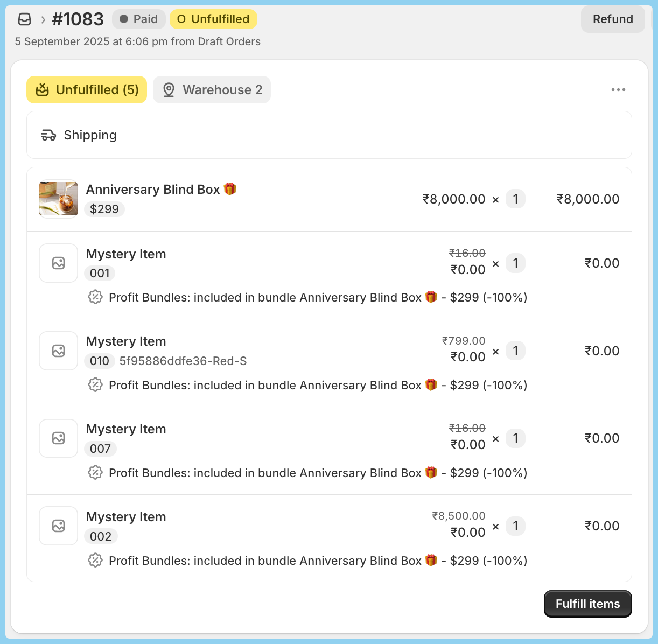The width and height of the screenshot is (658, 644).
Task: Click discount badge icon under Mystery Item 002
Action: pyautogui.click(x=95, y=561)
